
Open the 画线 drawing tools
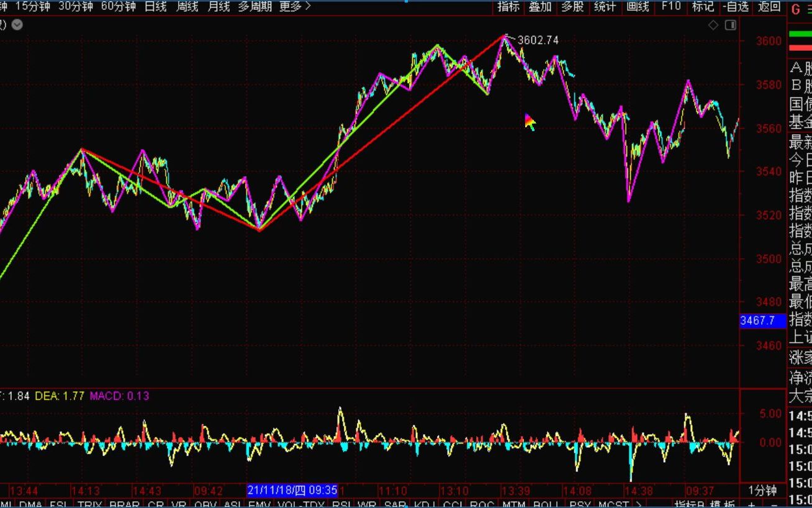point(638,6)
